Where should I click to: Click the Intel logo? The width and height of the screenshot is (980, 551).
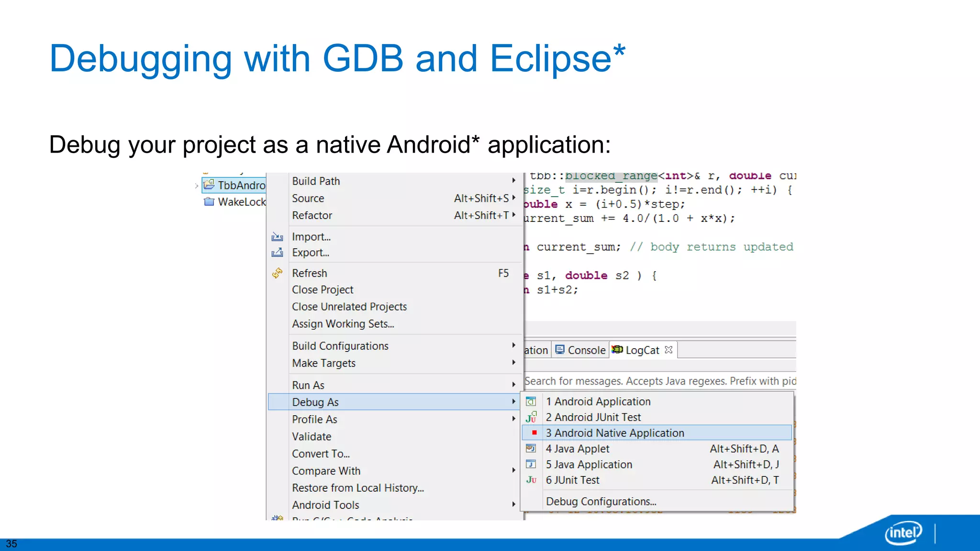(x=903, y=532)
